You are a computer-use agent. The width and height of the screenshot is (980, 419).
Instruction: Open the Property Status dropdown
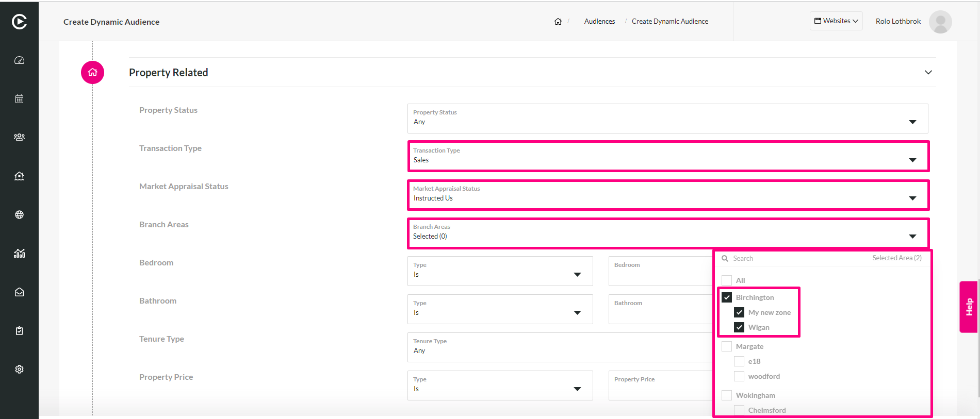pos(667,119)
